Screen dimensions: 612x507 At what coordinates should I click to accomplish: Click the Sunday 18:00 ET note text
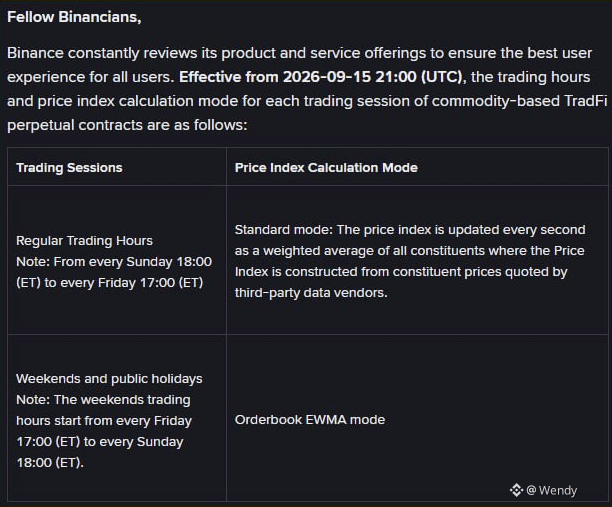coord(114,262)
